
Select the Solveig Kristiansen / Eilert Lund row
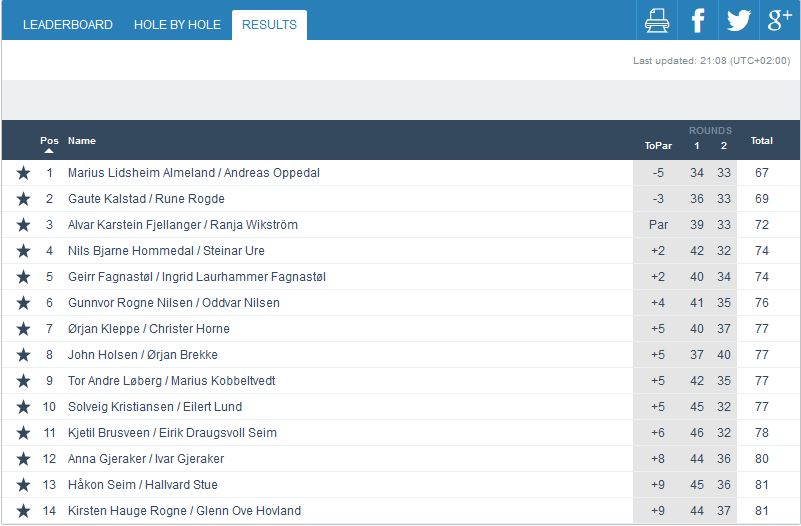tap(154, 407)
